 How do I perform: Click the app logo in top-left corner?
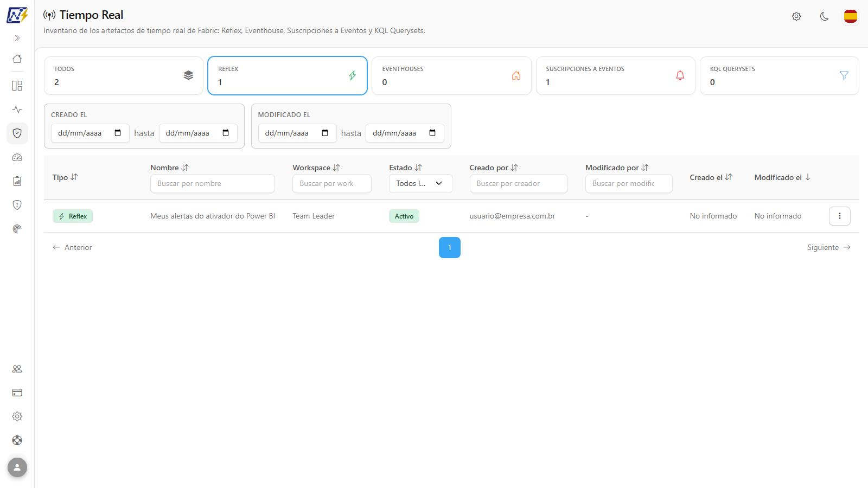click(x=17, y=15)
